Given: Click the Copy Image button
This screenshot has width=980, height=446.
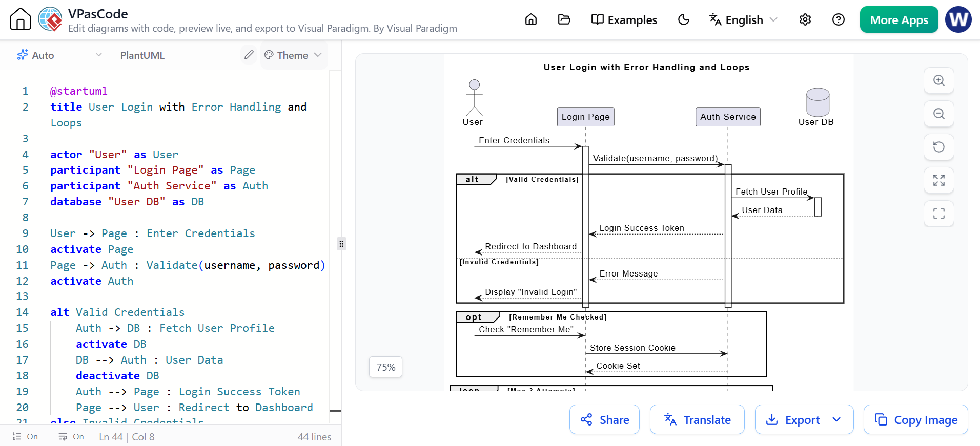Looking at the screenshot, I should pyautogui.click(x=916, y=419).
